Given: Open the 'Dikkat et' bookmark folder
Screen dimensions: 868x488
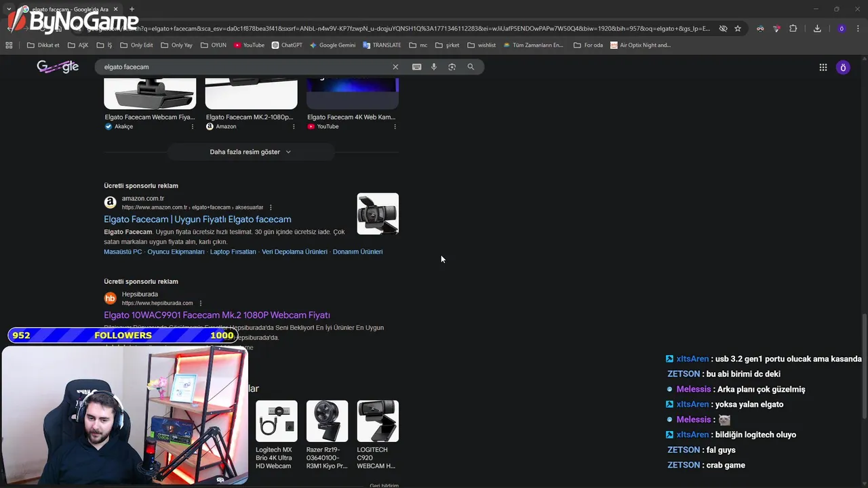Looking at the screenshot, I should click(x=43, y=45).
